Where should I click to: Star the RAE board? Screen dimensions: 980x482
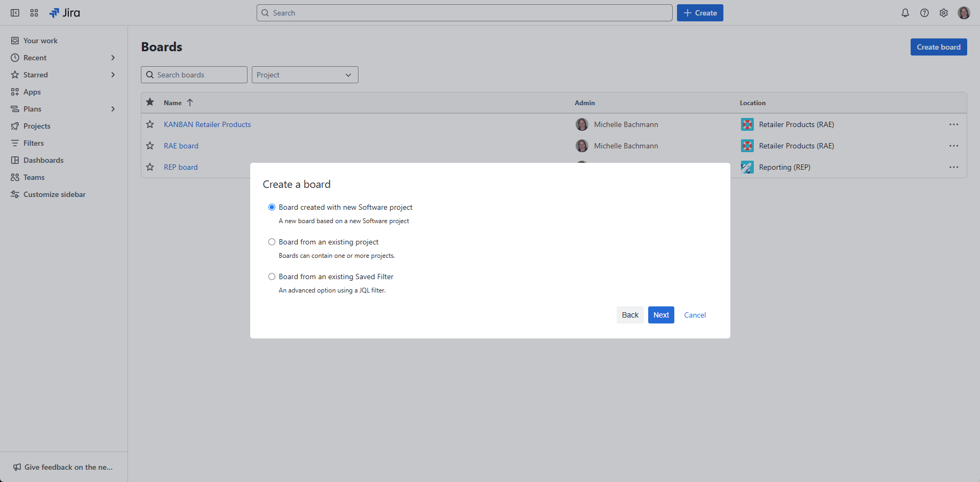tap(149, 145)
